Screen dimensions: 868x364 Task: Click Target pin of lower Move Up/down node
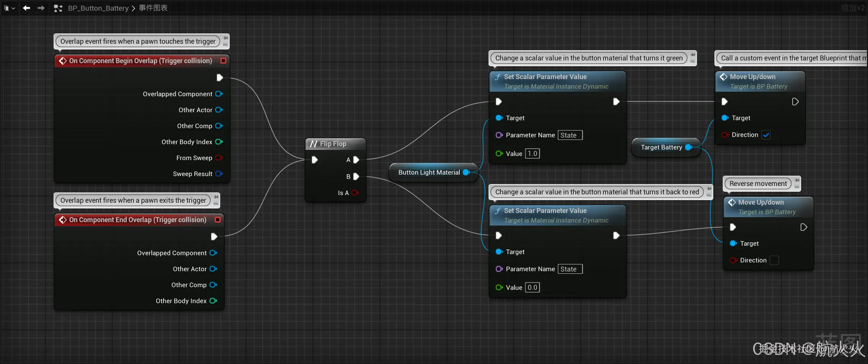pos(733,243)
